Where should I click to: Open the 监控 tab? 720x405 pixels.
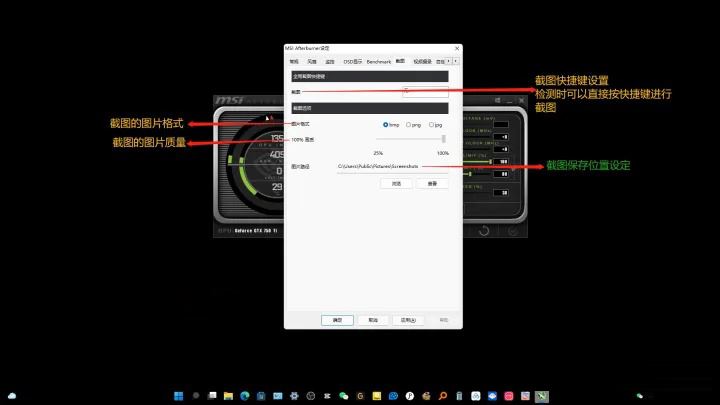(330, 62)
